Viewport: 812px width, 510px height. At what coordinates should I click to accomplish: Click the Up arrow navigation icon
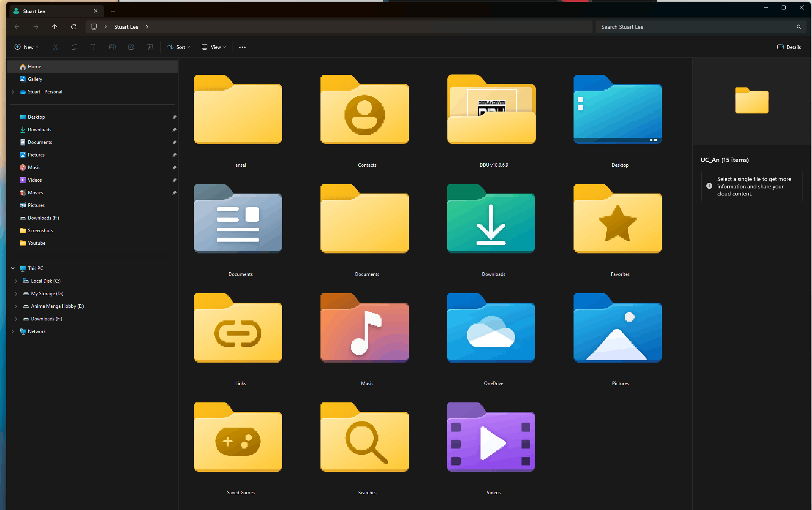pyautogui.click(x=55, y=27)
